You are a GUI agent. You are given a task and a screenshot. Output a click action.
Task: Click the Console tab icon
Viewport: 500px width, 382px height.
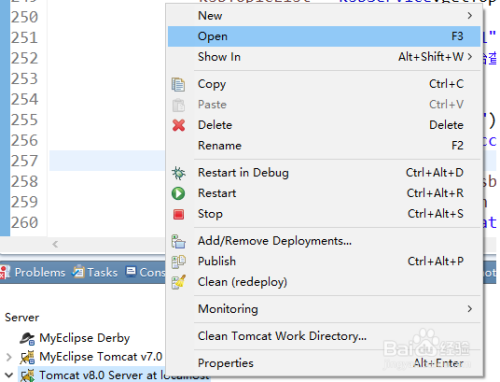pyautogui.click(x=131, y=272)
